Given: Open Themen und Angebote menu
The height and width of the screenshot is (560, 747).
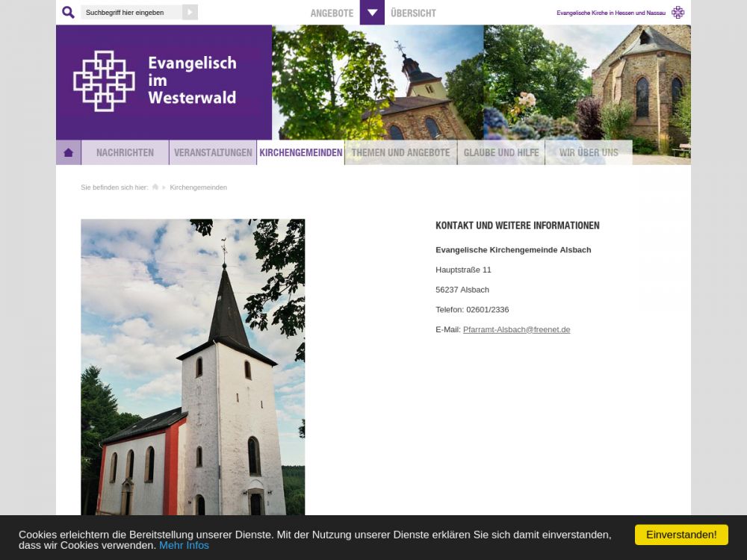Looking at the screenshot, I should pos(400,152).
